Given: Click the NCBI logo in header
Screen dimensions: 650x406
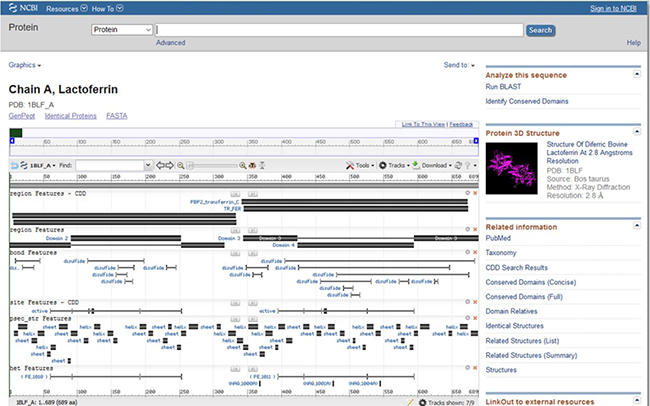Looking at the screenshot, I should pyautogui.click(x=23, y=8).
